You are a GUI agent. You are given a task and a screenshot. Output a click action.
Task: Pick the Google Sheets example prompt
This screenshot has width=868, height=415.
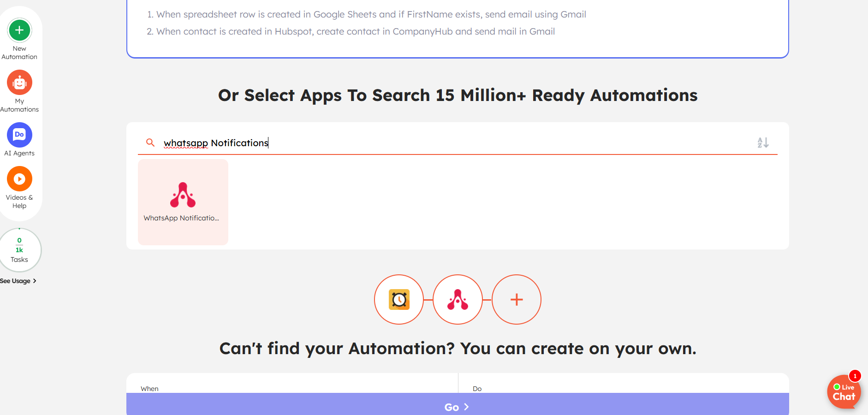(371, 14)
